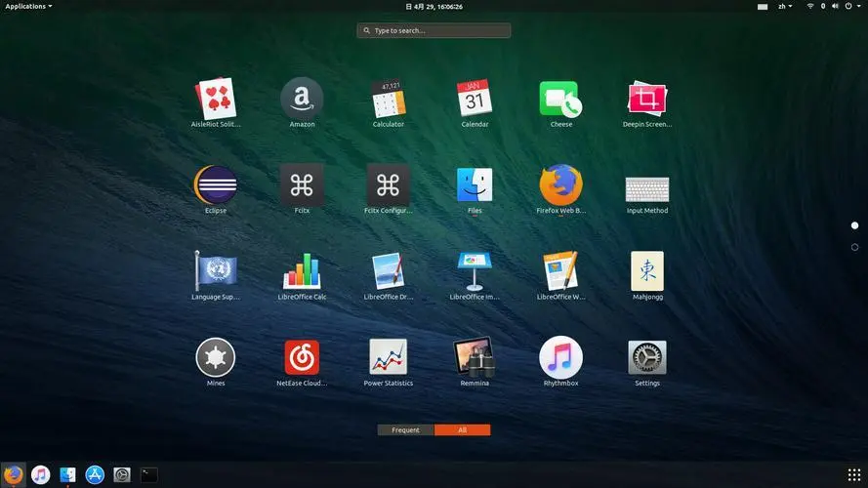Open the Applications menu in top bar

pyautogui.click(x=28, y=6)
